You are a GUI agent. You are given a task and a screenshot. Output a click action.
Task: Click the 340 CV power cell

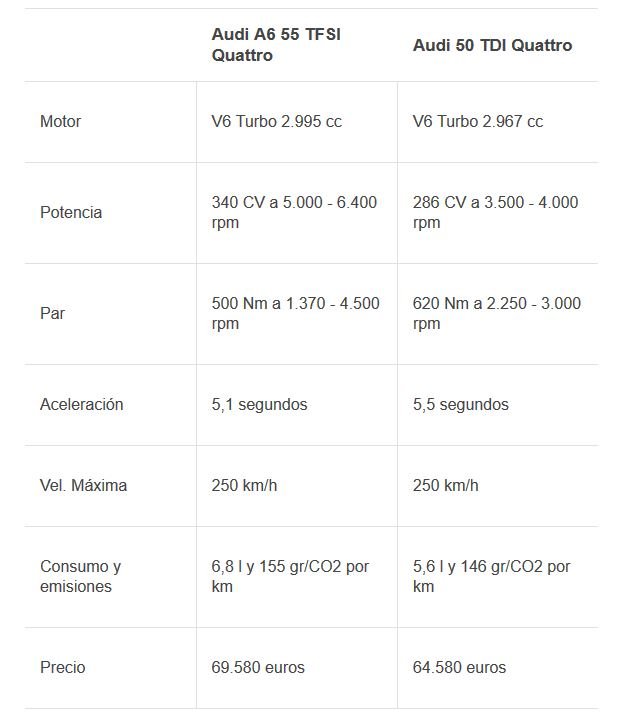tap(294, 212)
